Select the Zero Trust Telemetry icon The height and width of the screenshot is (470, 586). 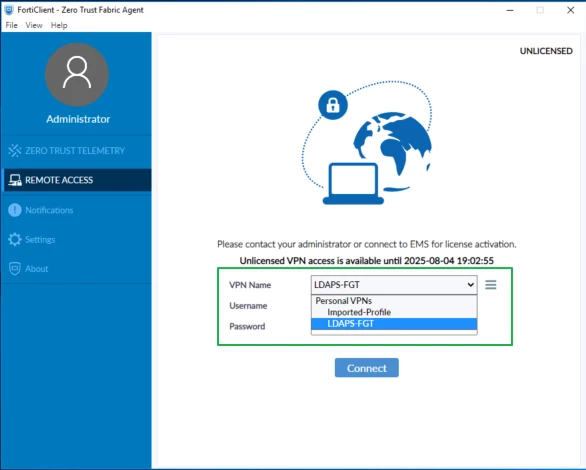click(x=15, y=151)
